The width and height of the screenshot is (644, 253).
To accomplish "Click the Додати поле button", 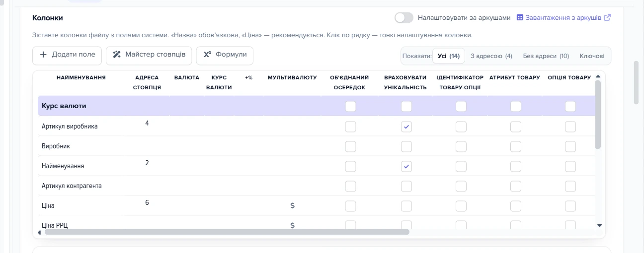I will tap(67, 56).
